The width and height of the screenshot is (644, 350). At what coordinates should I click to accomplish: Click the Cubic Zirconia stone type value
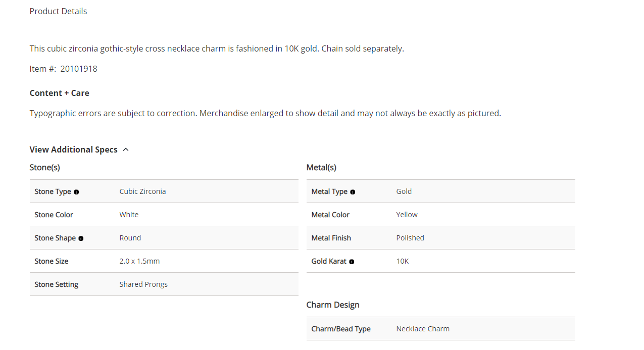click(x=142, y=191)
